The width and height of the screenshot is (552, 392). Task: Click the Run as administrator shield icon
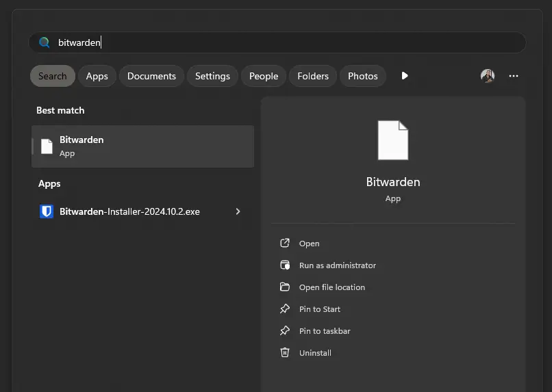285,265
